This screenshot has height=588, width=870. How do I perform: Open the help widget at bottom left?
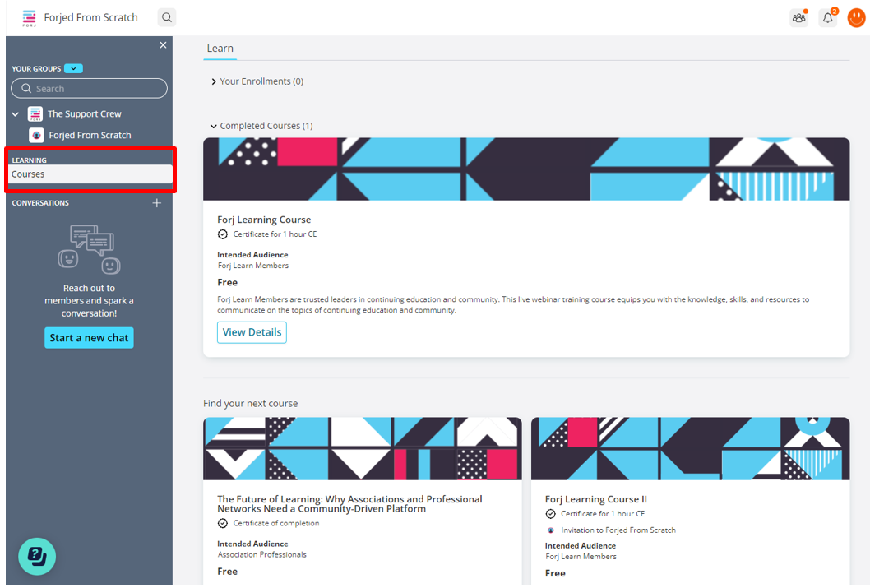coord(37,556)
